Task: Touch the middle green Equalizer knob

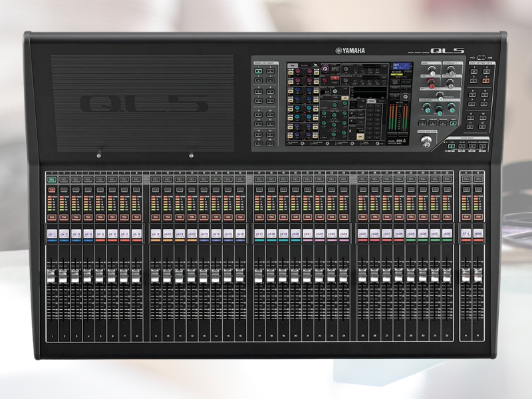Action: point(439,110)
